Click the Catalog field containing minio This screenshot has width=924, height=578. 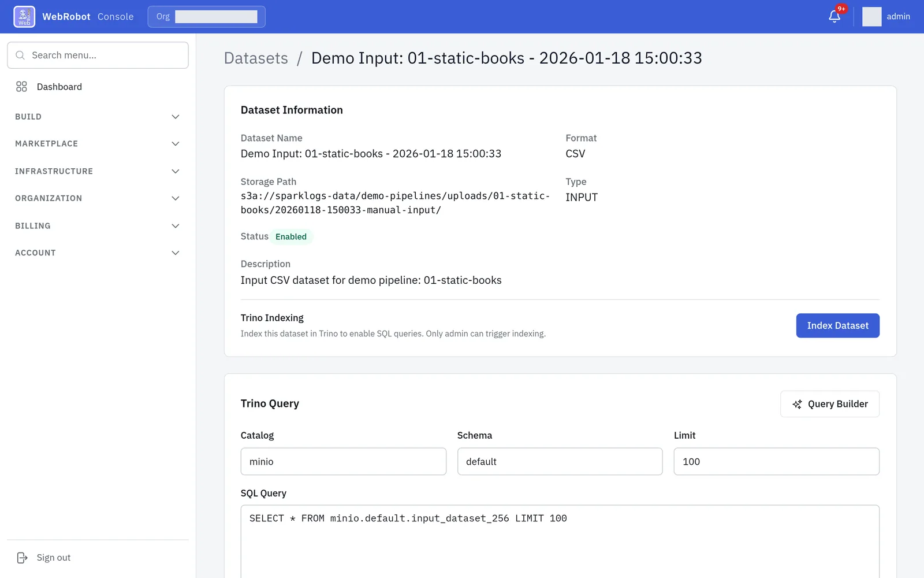tap(344, 462)
